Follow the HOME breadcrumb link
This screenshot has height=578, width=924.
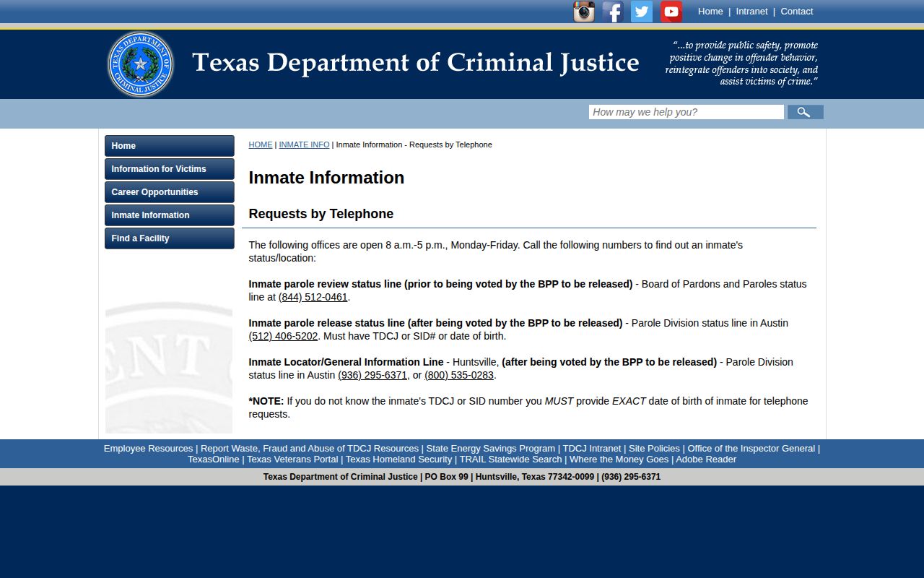click(261, 144)
